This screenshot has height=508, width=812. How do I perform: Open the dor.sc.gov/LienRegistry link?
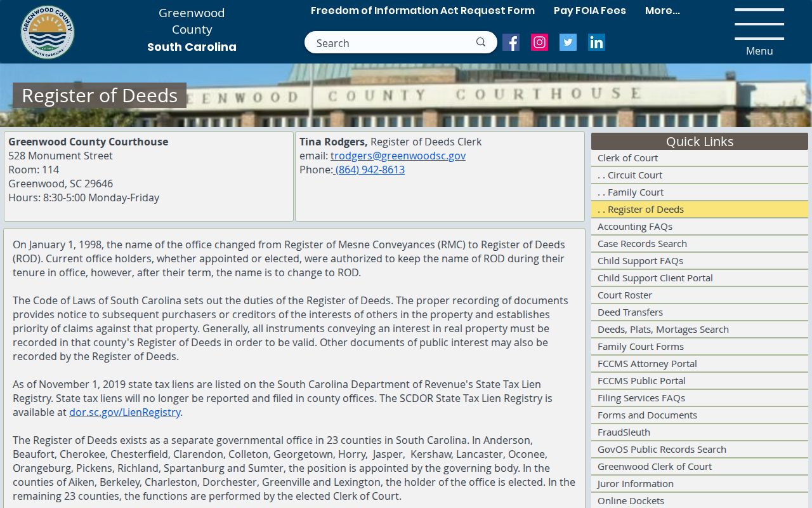coord(125,412)
